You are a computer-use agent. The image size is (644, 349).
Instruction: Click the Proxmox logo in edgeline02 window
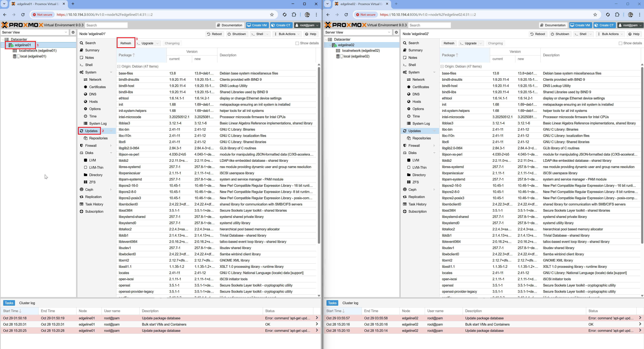coord(345,25)
